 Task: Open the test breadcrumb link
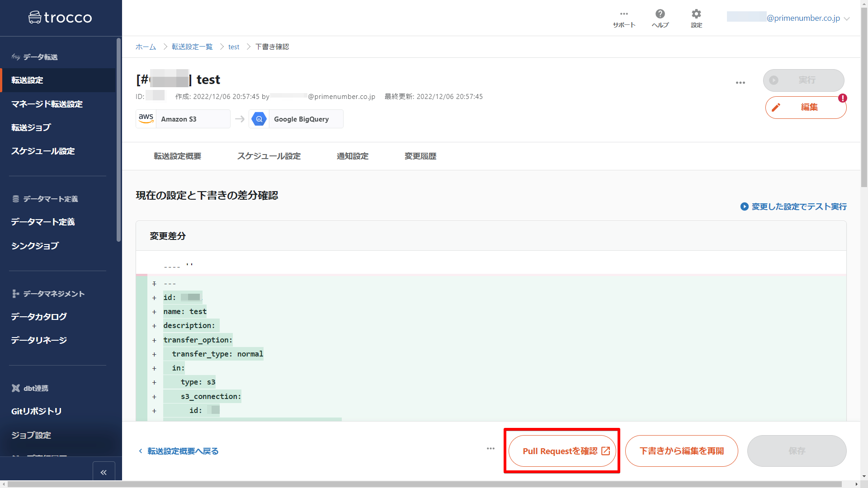tap(234, 47)
